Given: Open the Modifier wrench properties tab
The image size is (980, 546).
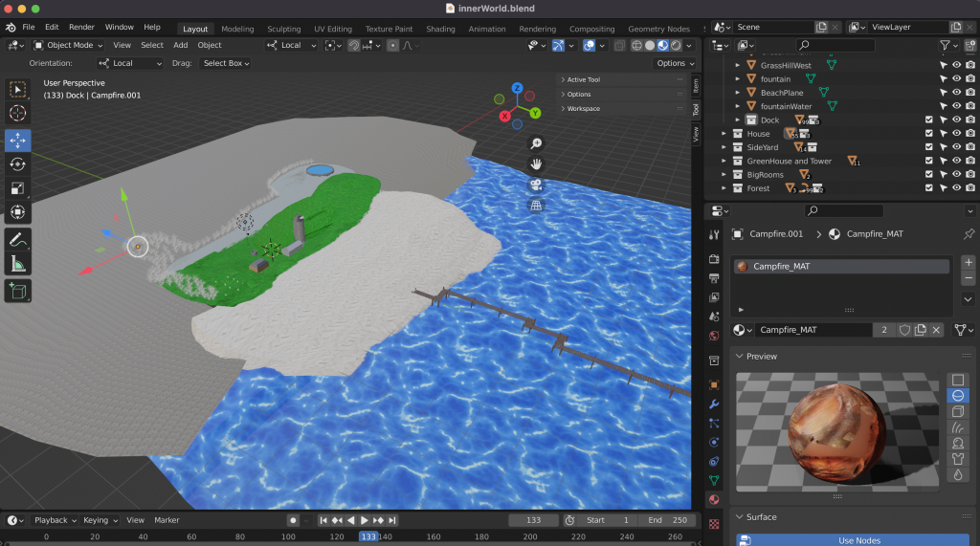Looking at the screenshot, I should tap(713, 404).
